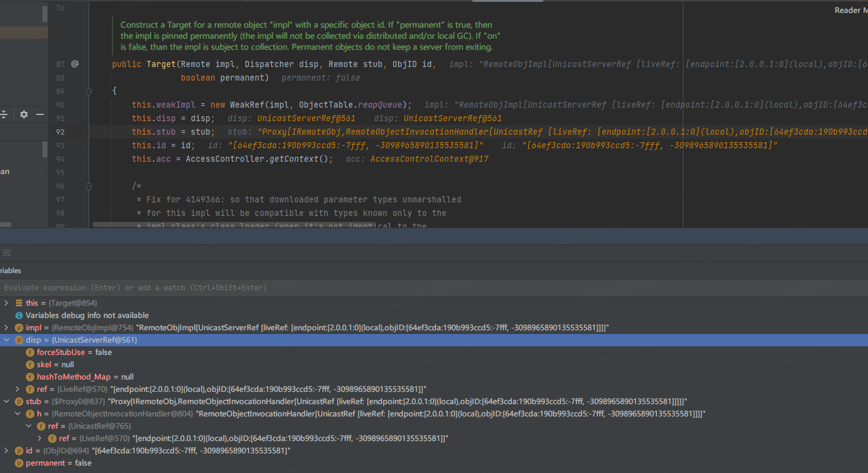Click the 'Target' constructor name on line 87
Image resolution: width=868 pixels, height=473 pixels.
tap(161, 64)
